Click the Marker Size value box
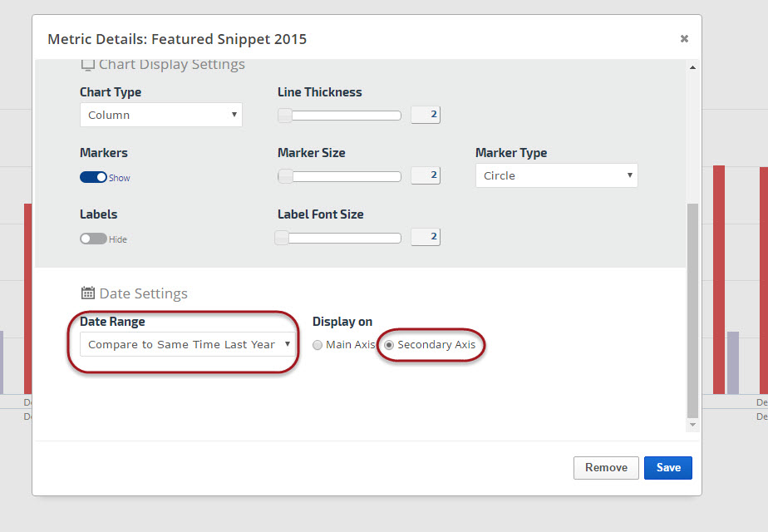Screen dimensions: 768x532 click(x=426, y=175)
